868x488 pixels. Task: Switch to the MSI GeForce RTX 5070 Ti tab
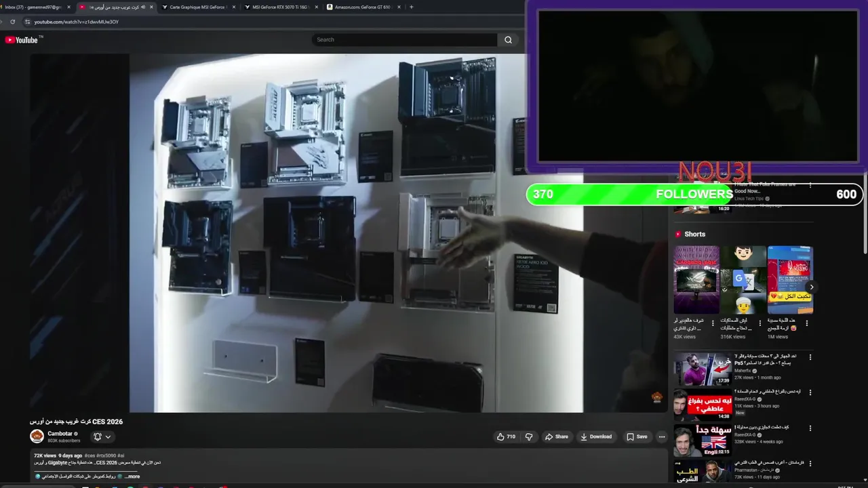[279, 7]
